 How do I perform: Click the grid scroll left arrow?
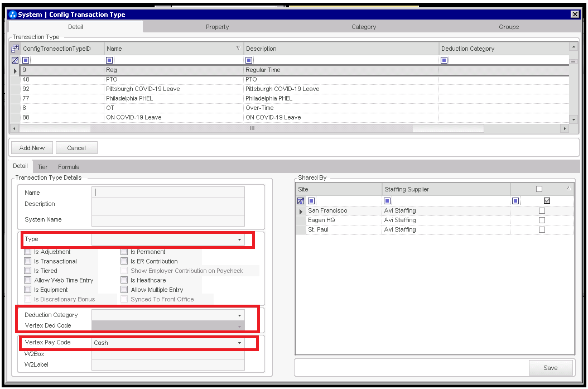pos(15,129)
